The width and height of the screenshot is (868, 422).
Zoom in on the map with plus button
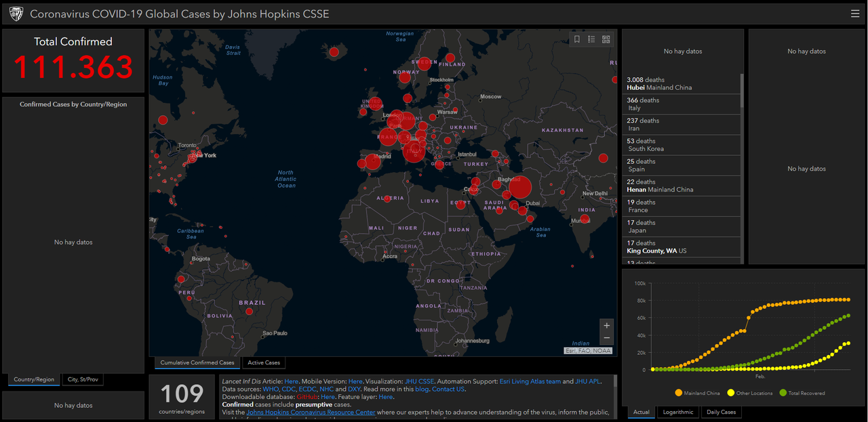(606, 325)
